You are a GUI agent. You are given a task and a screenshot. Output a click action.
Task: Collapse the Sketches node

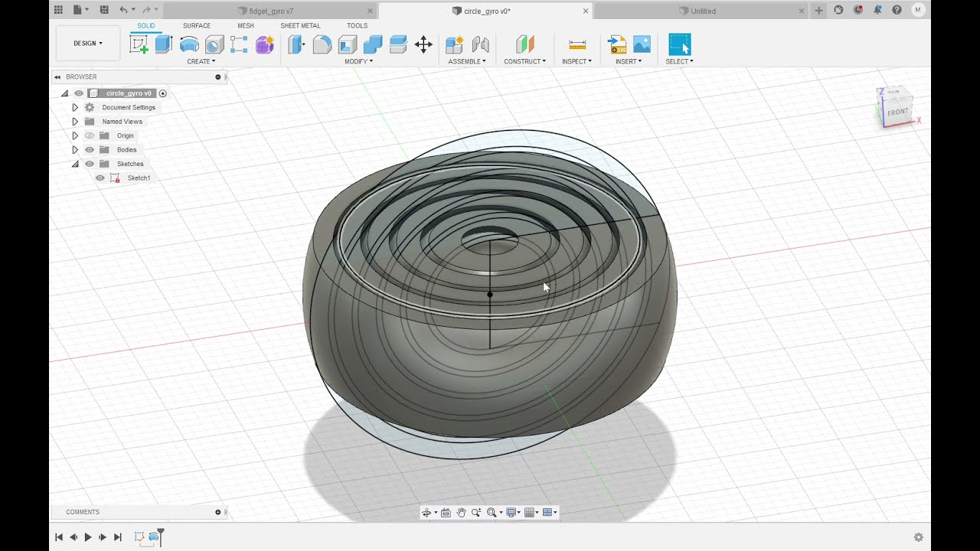[x=75, y=164]
